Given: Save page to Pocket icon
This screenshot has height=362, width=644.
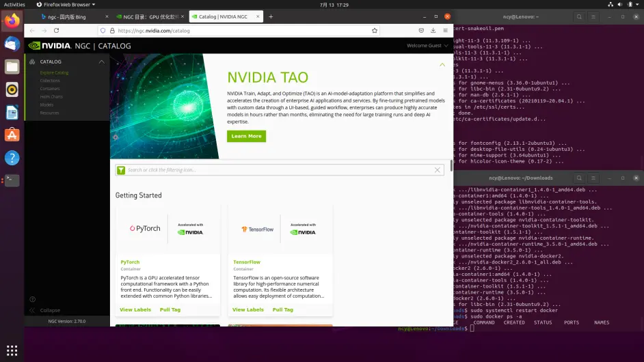Looking at the screenshot, I should [x=421, y=31].
